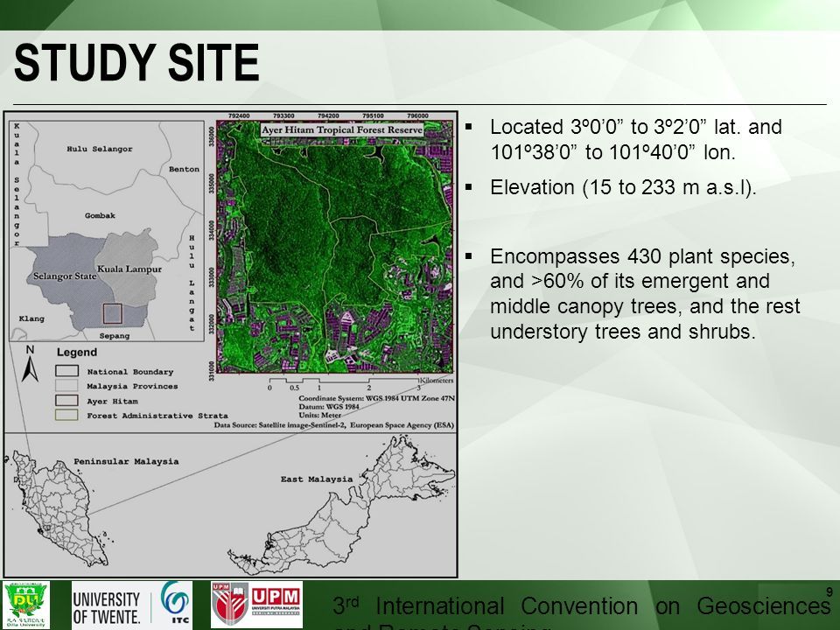
Task: Click the vertical Kuala Selangor label
Action: click(17, 185)
